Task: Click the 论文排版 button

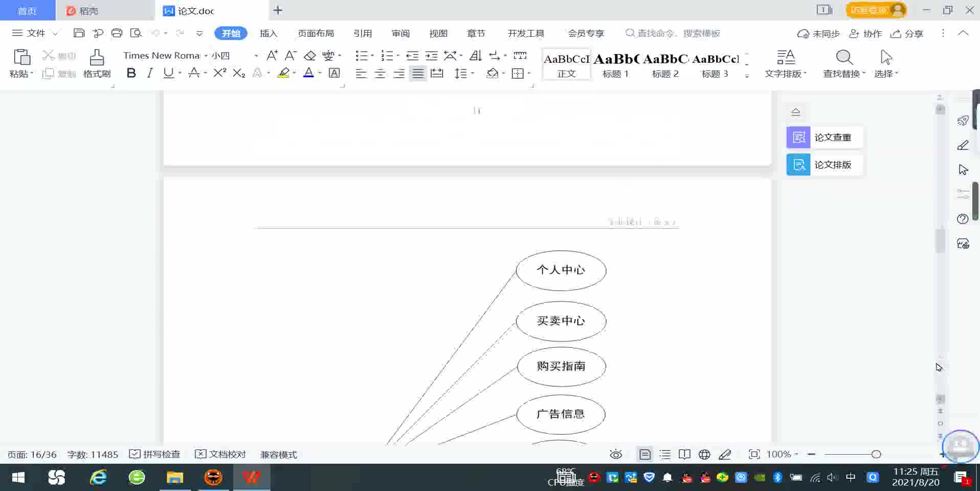Action: [824, 165]
